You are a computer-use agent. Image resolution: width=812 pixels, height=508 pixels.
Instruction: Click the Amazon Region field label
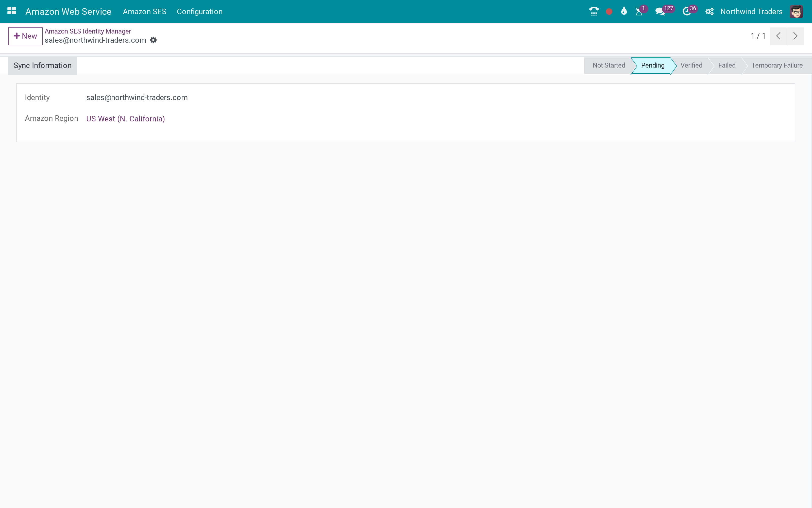click(x=51, y=118)
